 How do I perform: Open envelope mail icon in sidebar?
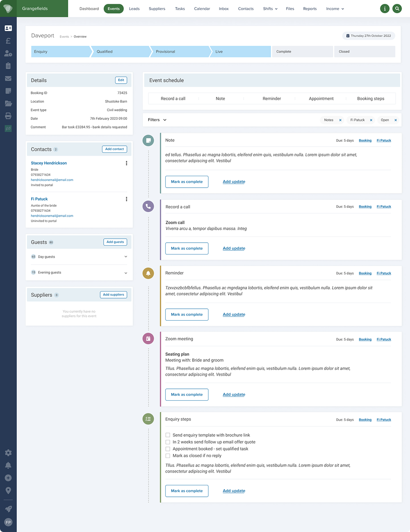click(x=8, y=78)
